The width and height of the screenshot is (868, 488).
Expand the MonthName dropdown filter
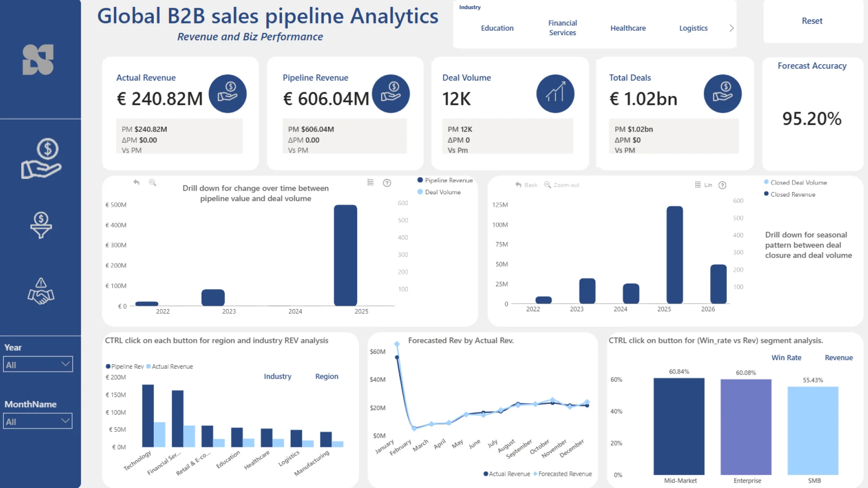pos(38,422)
